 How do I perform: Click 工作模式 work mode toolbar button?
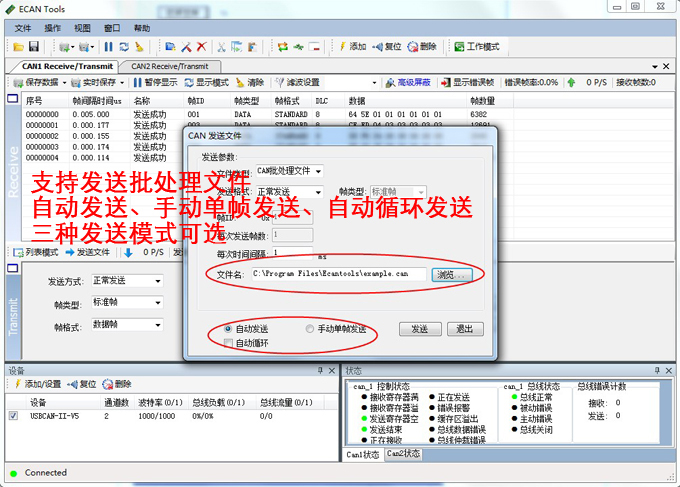click(x=478, y=47)
